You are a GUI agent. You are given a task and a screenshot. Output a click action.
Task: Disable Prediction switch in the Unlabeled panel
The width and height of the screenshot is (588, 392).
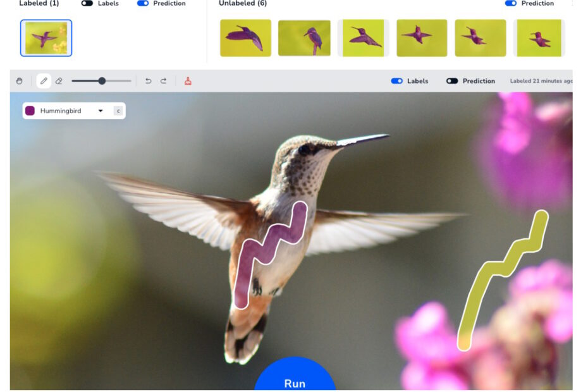point(511,3)
